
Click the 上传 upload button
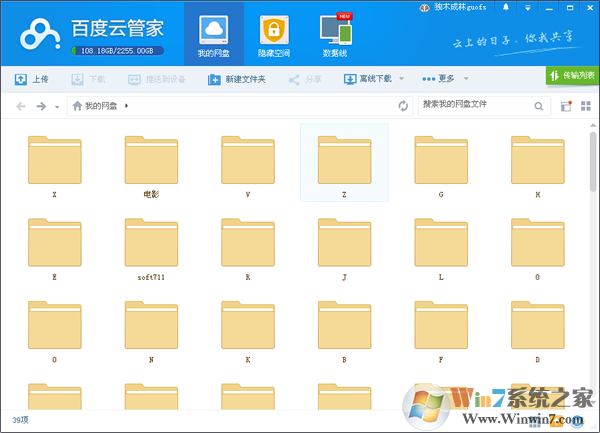click(x=31, y=79)
